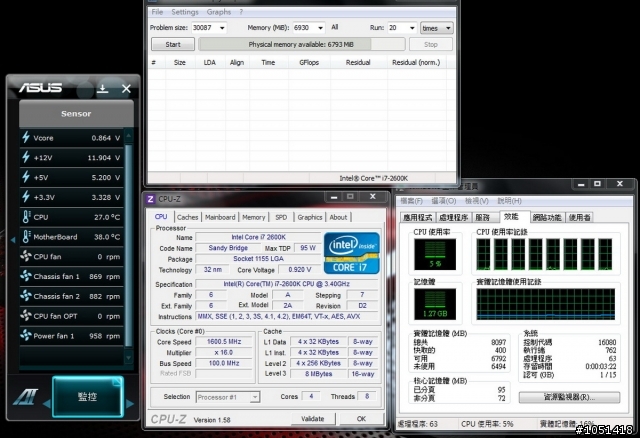Click the Power fan 1 icon
Screen dimensions: 640x438
click(26, 336)
